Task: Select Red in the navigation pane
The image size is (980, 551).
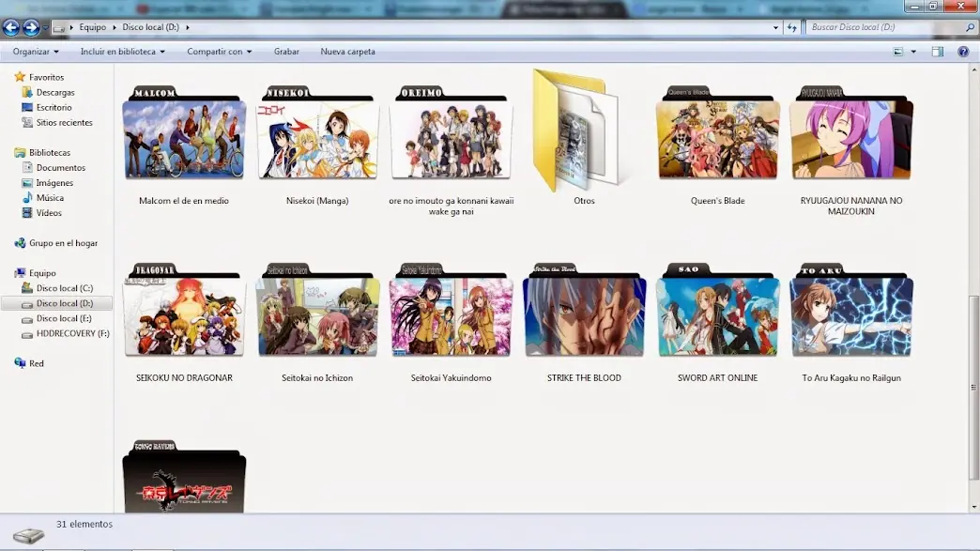Action: pos(37,363)
